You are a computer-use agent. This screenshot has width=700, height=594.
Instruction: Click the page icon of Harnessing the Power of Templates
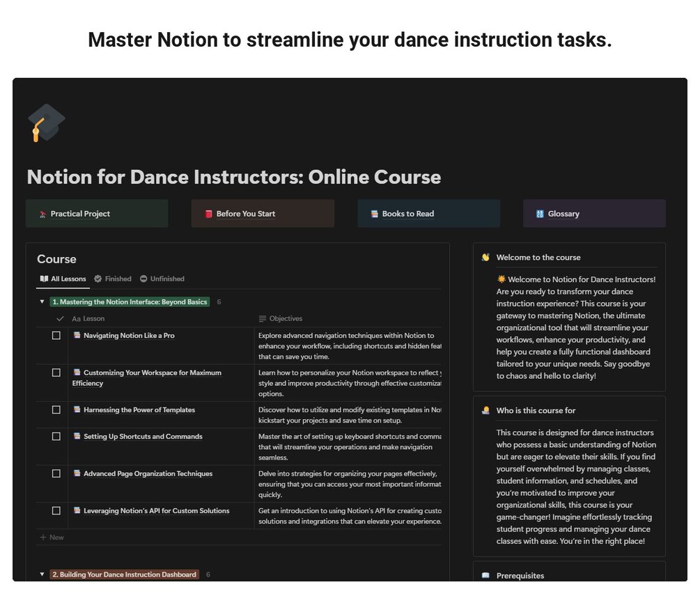77,409
